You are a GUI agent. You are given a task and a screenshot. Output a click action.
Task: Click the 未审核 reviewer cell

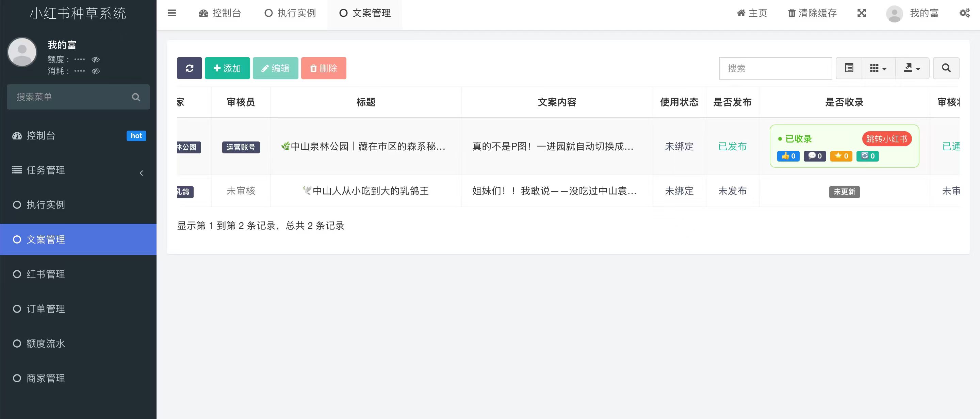click(x=241, y=191)
